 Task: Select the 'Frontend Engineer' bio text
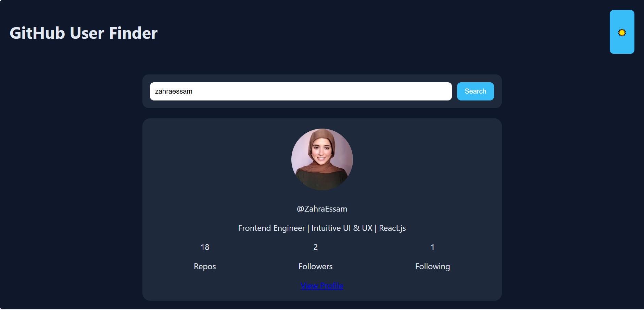click(x=322, y=228)
